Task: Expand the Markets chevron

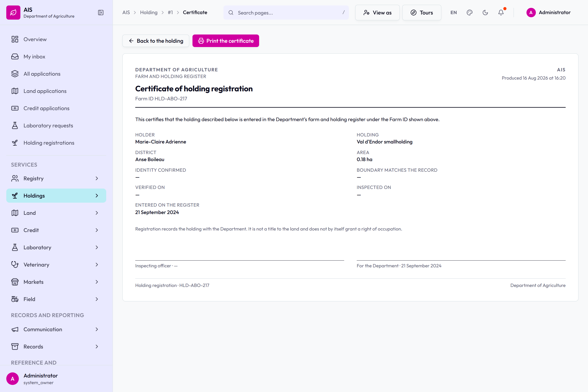Action: point(97,282)
